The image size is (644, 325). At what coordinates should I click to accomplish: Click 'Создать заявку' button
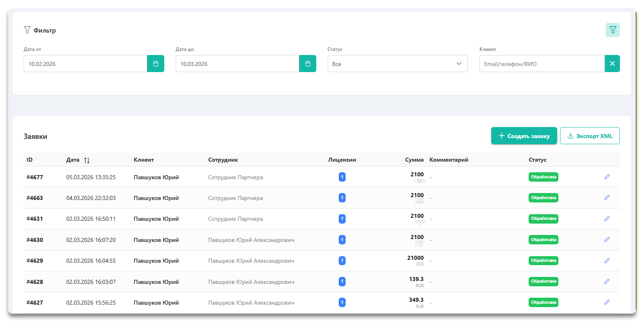pos(524,136)
